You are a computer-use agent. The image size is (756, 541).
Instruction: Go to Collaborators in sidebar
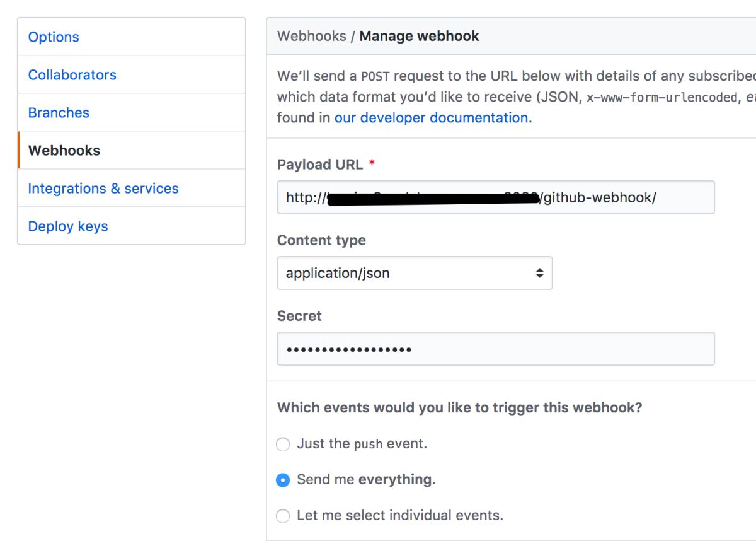click(x=131, y=74)
